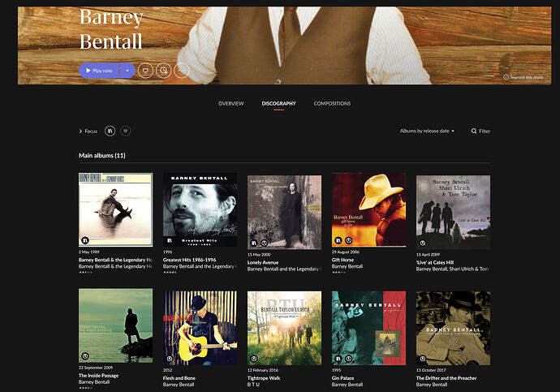Click library badge on the 1989 album cover
Viewport: 560px width, 392px height.
[85, 240]
